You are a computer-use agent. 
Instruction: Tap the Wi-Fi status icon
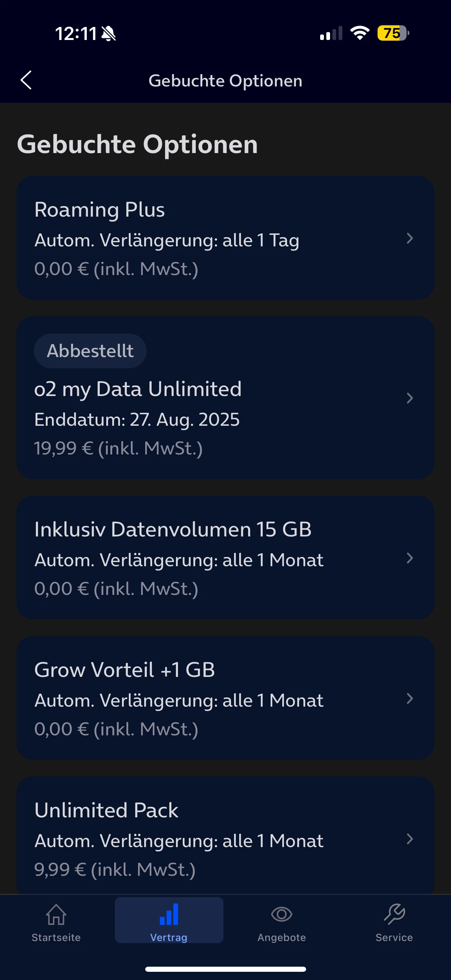pyautogui.click(x=360, y=33)
